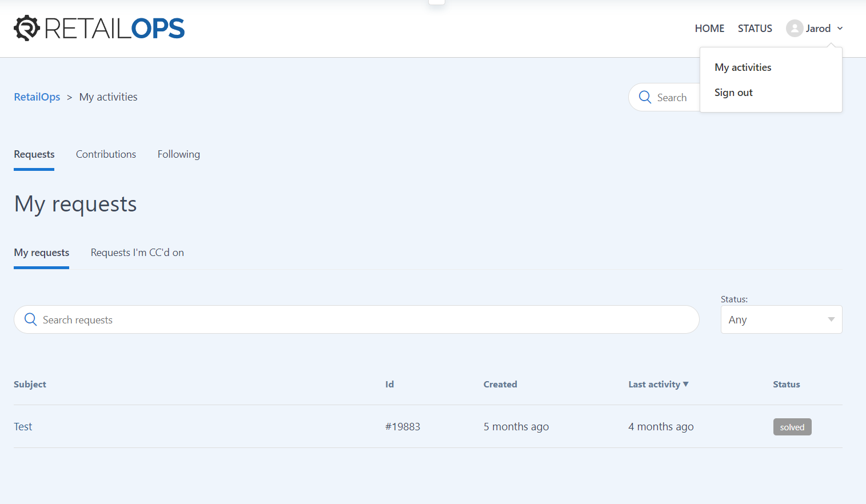Focus the Search requests input field
Viewport: 866px width, 504px height.
click(x=357, y=319)
